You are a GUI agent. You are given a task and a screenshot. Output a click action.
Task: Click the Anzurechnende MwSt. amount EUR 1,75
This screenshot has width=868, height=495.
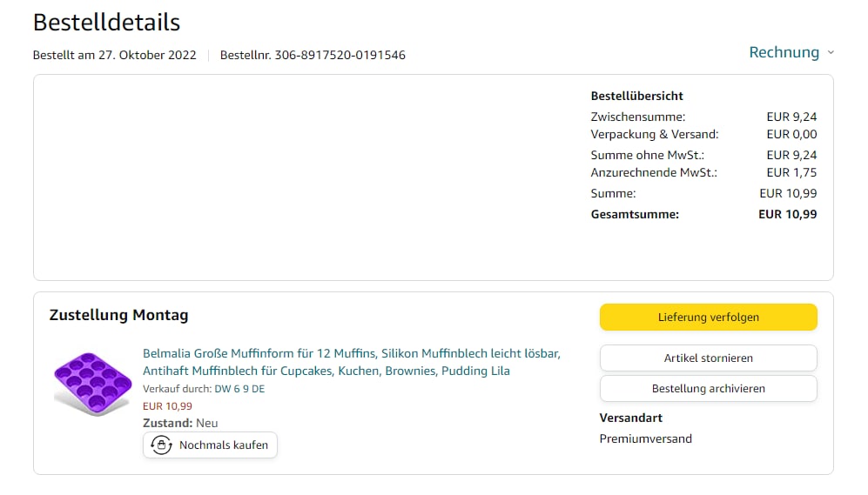791,172
